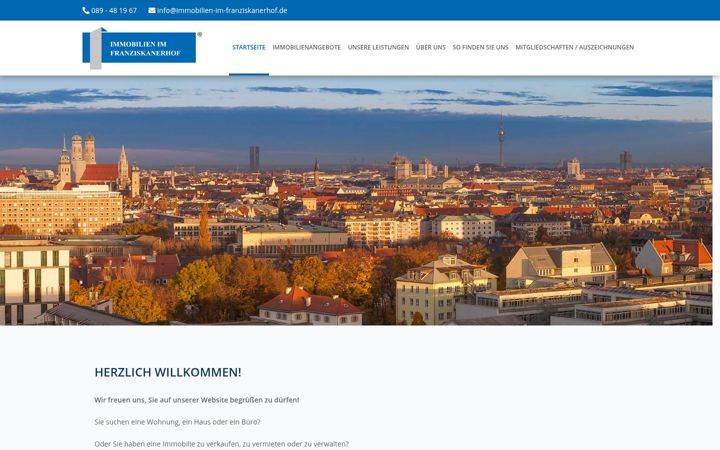Image resolution: width=720 pixels, height=450 pixels.
Task: Click text 'Wir freuen uns, Sie auf unserer Website'
Action: coord(162,400)
